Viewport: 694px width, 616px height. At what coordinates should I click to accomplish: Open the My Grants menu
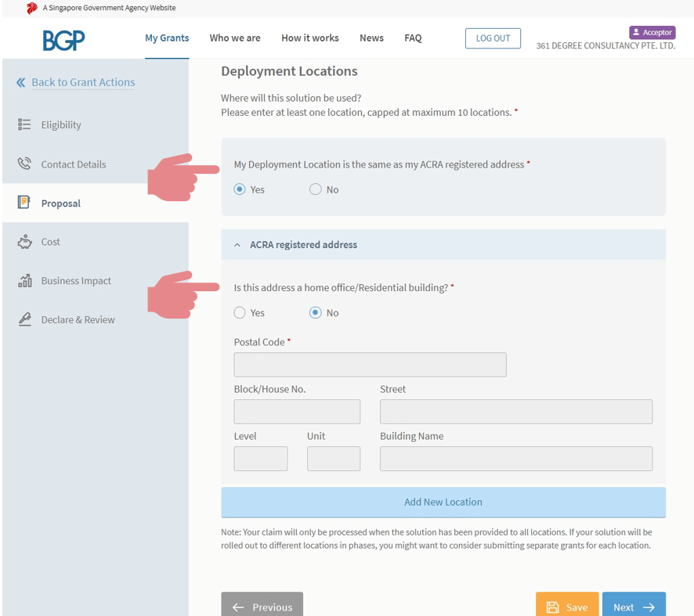pos(167,38)
